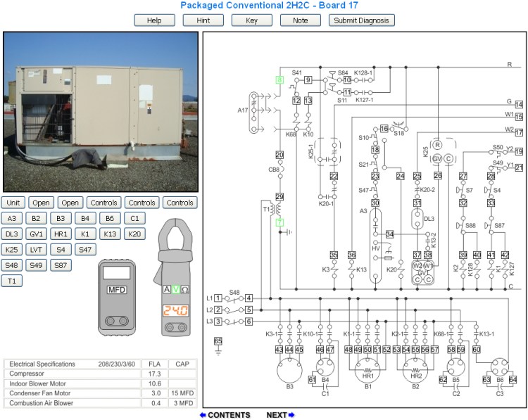Open the Note button
This screenshot has height=420, width=528.
301,20
